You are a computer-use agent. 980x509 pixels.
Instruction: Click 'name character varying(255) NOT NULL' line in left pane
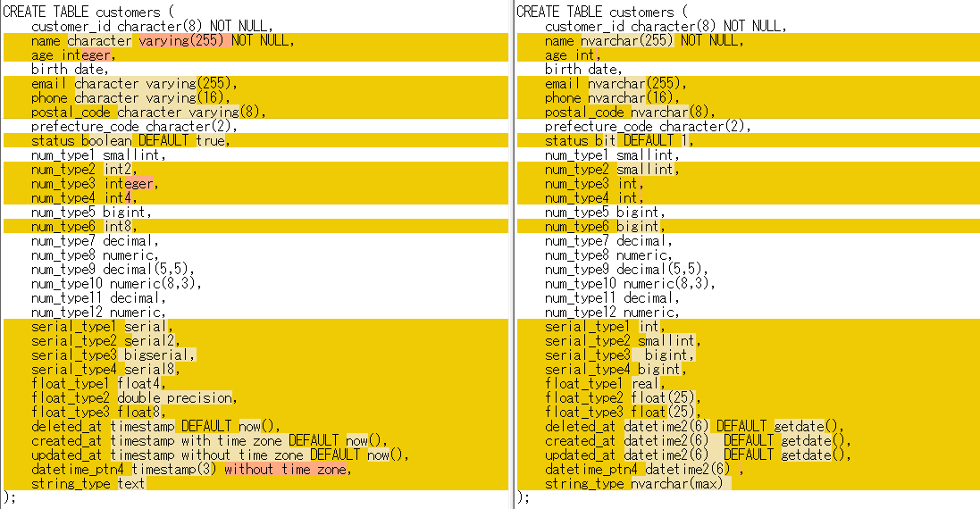point(163,40)
